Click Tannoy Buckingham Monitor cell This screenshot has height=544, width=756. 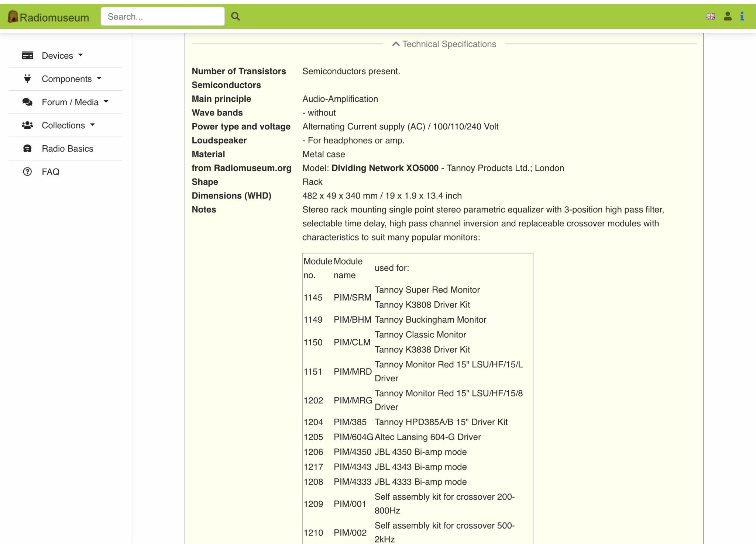430,319
